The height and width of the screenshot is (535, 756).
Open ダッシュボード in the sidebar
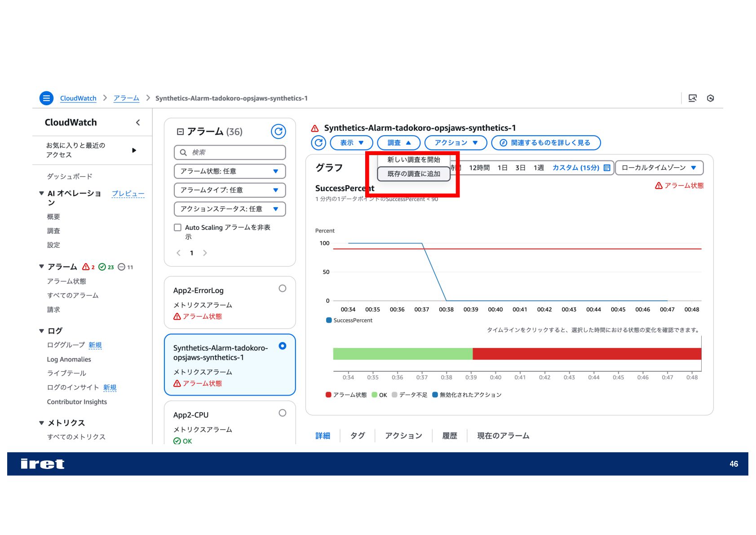[70, 176]
